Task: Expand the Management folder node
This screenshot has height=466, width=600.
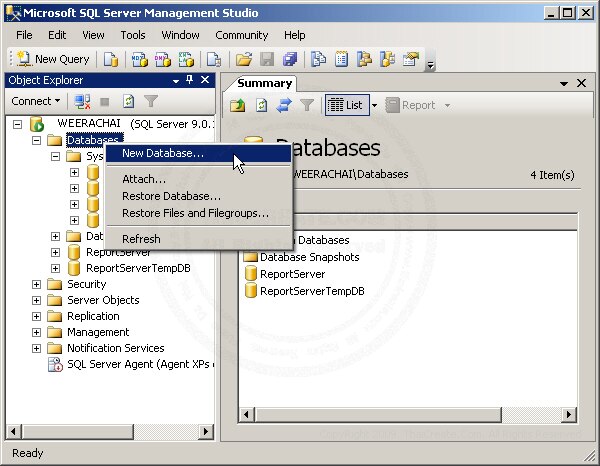Action: point(36,332)
